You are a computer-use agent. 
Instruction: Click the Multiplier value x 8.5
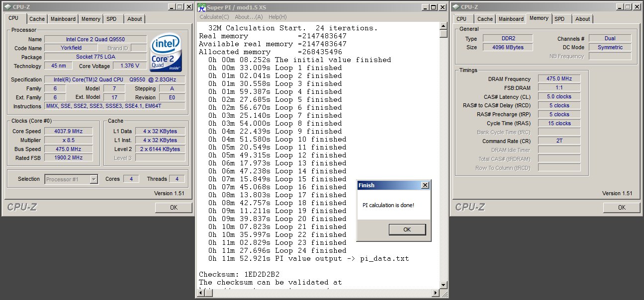tap(69, 140)
